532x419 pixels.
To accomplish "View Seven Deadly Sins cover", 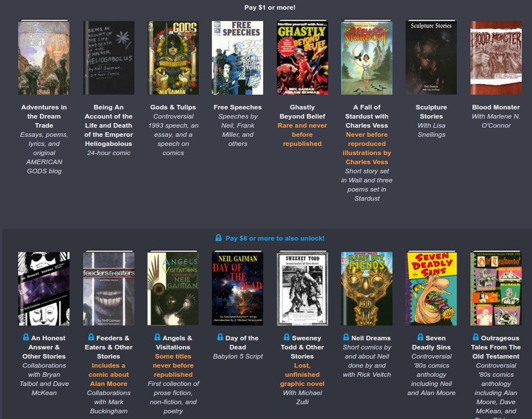I will click(431, 288).
